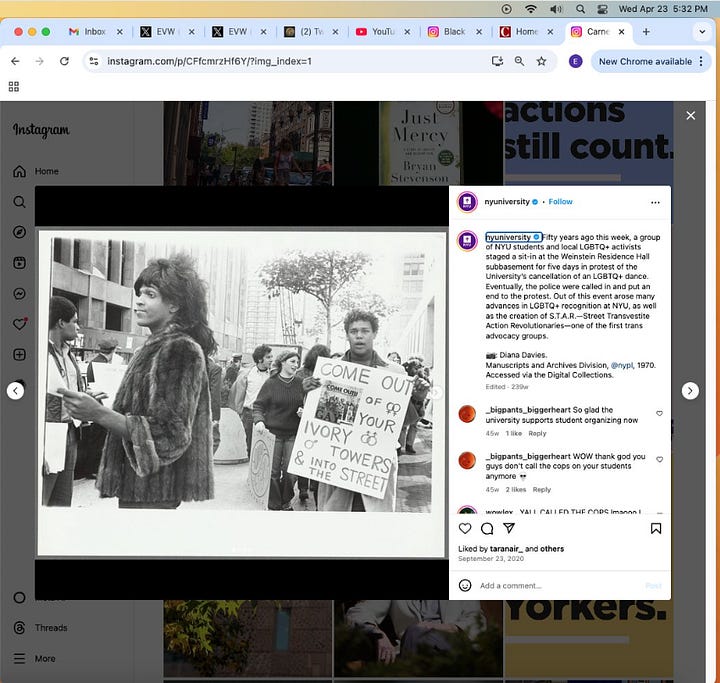Open nyuniversity profile from post header
Image resolution: width=720 pixels, height=683 pixels.
coord(507,202)
